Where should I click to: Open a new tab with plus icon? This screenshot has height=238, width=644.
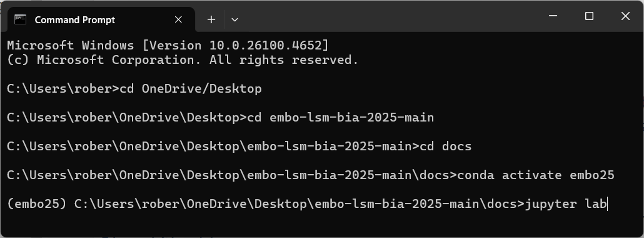click(211, 19)
